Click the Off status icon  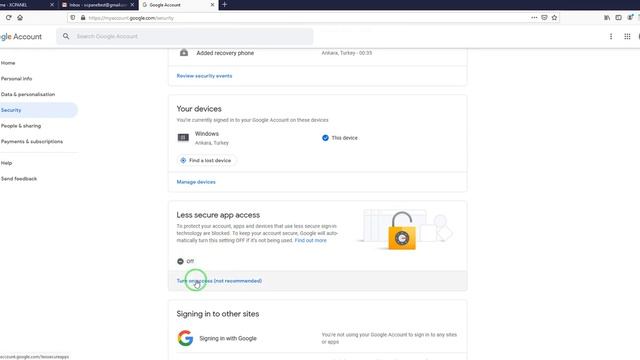click(x=180, y=261)
